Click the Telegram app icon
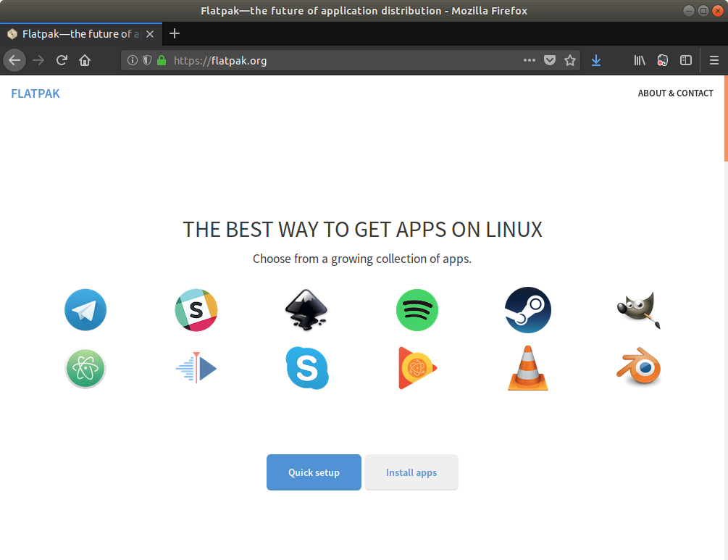 point(85,310)
